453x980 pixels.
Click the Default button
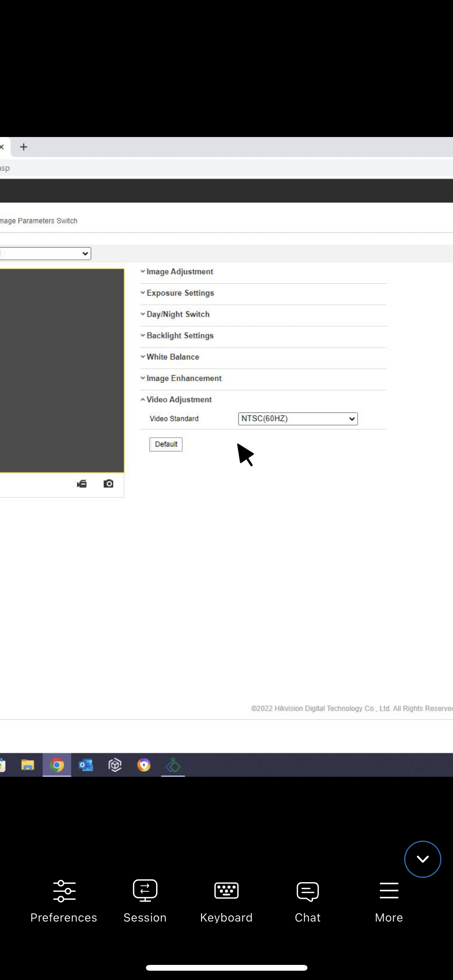[x=166, y=444]
